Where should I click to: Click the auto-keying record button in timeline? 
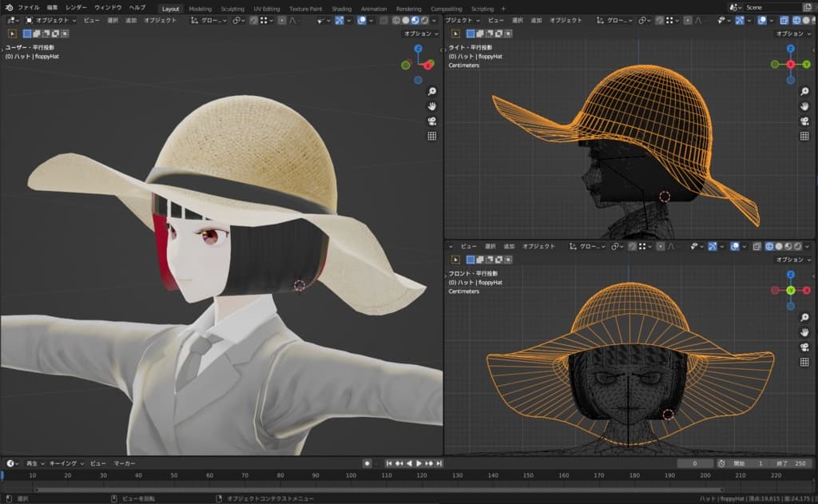[367, 463]
